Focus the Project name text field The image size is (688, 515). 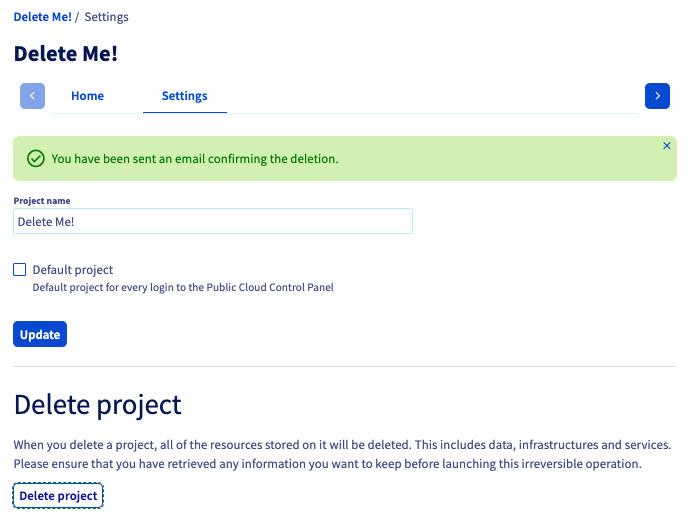[213, 221]
